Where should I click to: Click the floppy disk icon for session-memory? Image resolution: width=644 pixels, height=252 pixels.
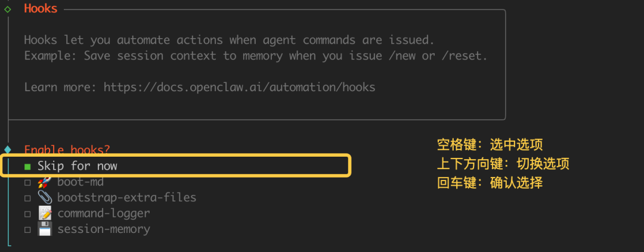(45, 229)
